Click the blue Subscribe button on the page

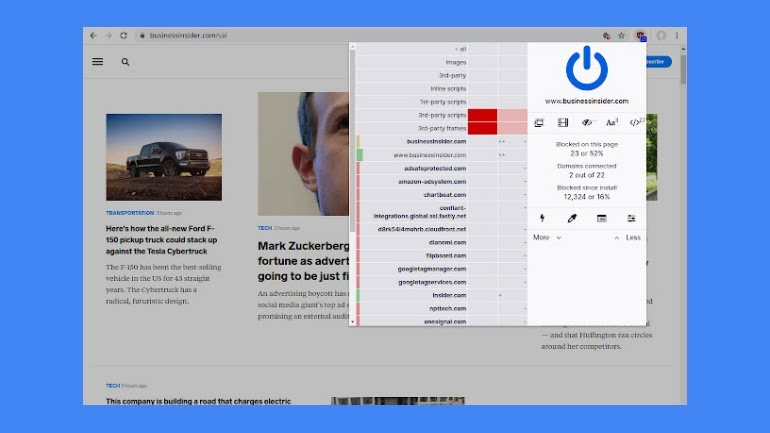(659, 61)
